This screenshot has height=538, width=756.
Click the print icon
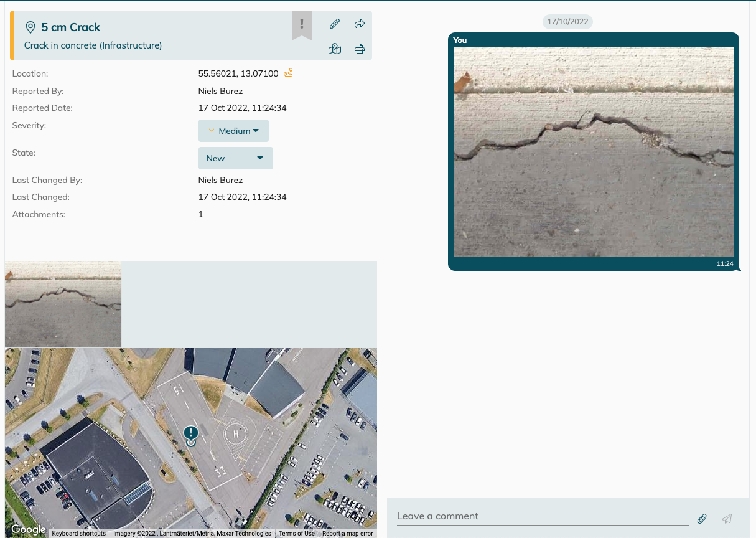tap(359, 49)
